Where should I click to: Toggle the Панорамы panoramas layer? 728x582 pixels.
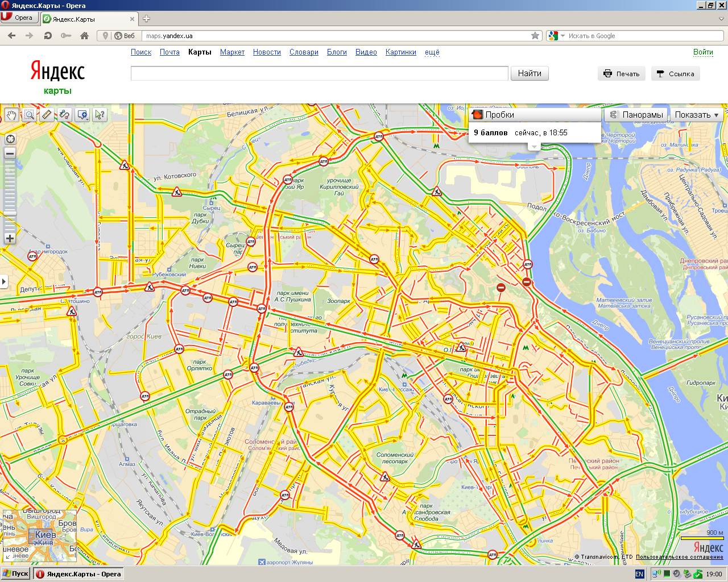click(636, 115)
